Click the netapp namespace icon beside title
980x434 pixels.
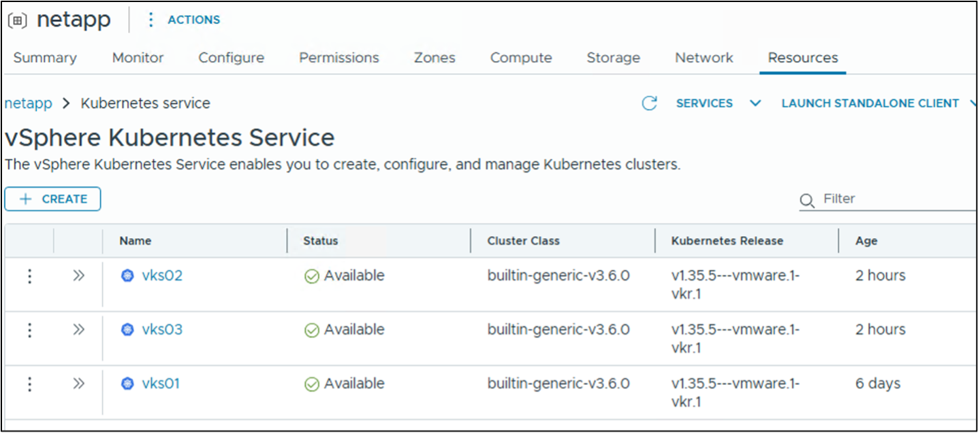coord(18,20)
